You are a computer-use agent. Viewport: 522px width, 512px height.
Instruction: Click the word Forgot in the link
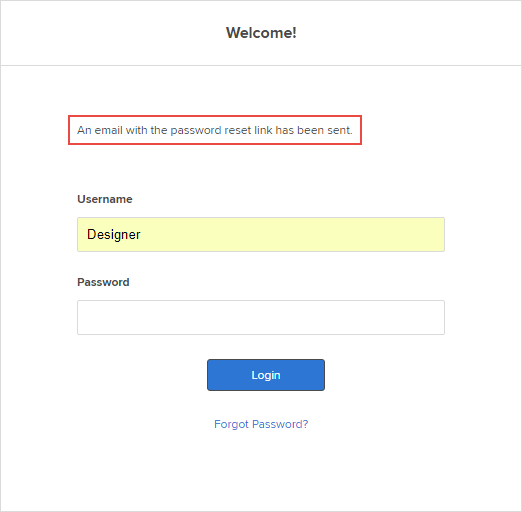click(231, 424)
